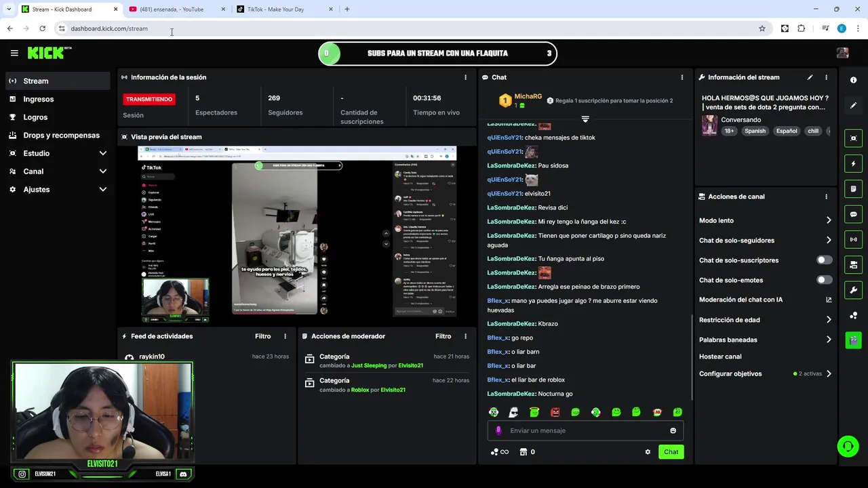Viewport: 868px width, 488px height.
Task: Open a new browser tab
Action: point(347,9)
